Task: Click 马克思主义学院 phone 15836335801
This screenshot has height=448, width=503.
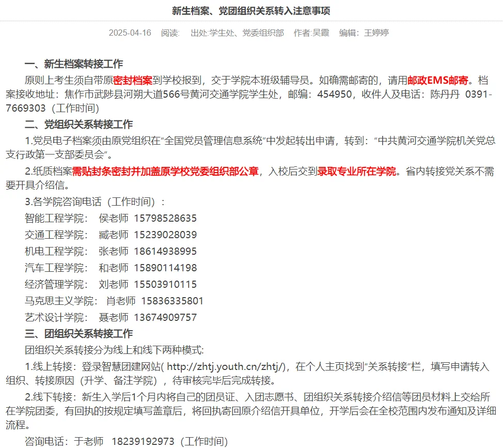Action: (x=172, y=301)
